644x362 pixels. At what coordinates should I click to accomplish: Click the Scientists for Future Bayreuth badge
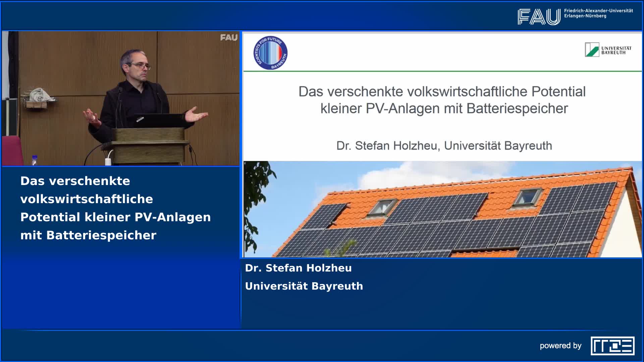click(x=270, y=53)
